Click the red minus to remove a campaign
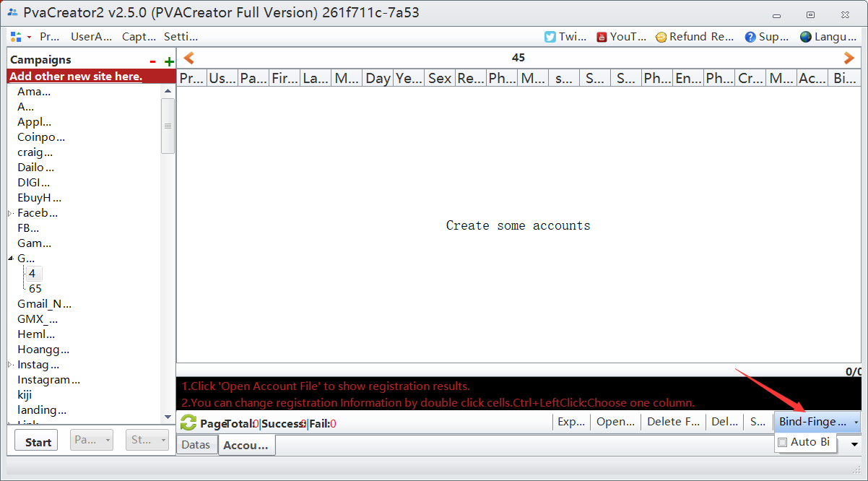868x481 pixels. [152, 61]
